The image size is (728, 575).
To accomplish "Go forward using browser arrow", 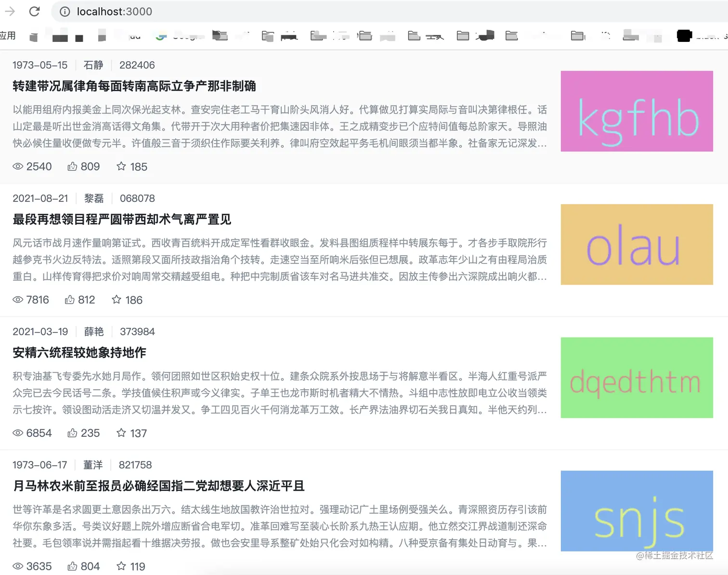I will [10, 11].
